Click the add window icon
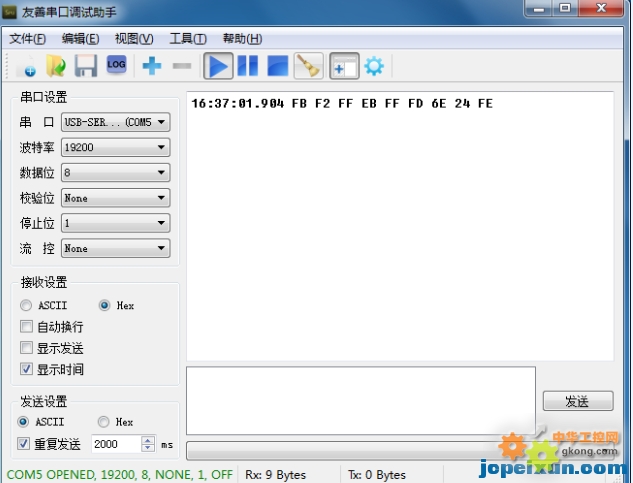The width and height of the screenshot is (633, 483). 344,66
